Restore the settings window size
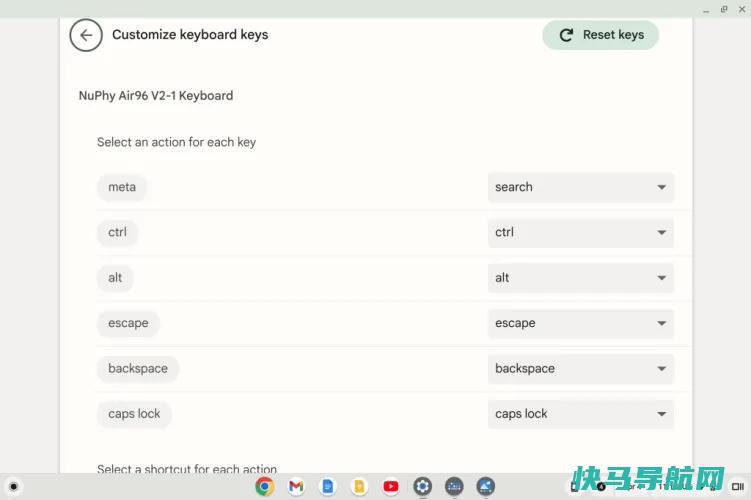Viewport: 751px width, 500px height. pos(724,9)
